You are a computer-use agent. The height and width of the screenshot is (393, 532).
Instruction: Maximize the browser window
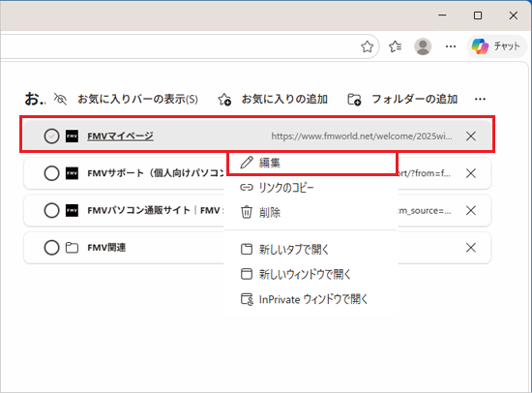[x=478, y=15]
